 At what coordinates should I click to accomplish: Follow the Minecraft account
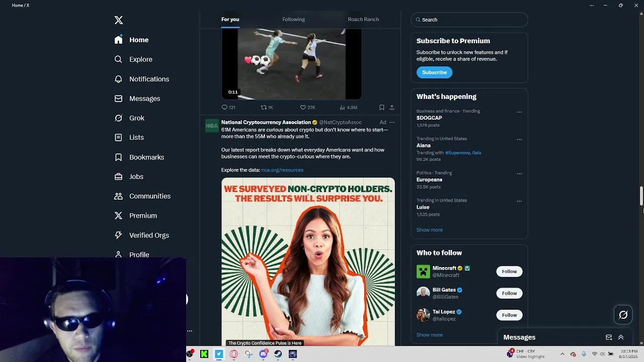(x=509, y=271)
